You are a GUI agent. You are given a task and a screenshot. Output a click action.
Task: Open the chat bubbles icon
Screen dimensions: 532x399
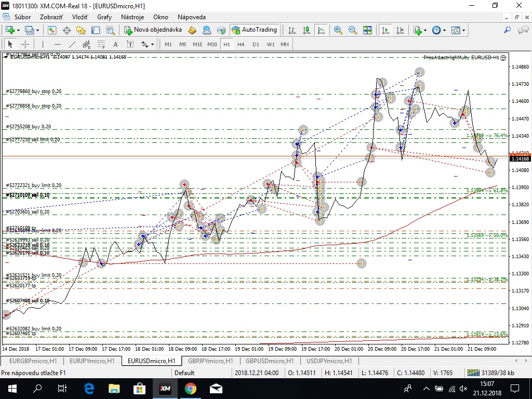pyautogui.click(x=523, y=30)
